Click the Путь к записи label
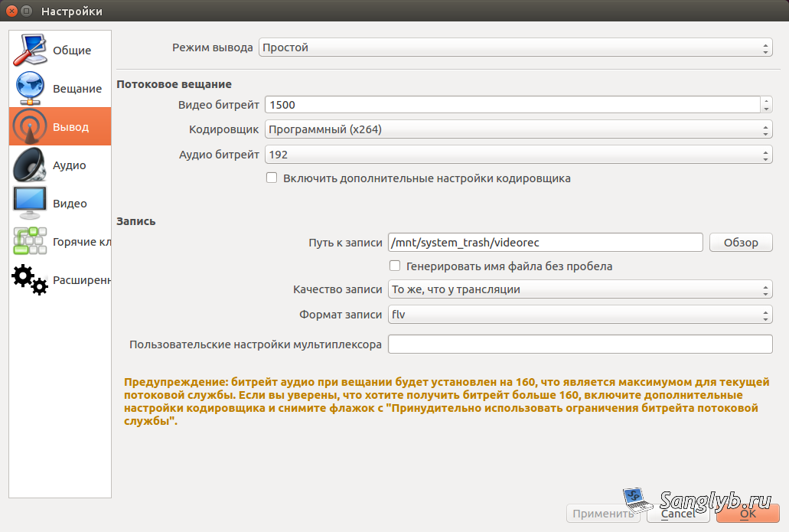Viewport: 789px width, 532px height. 345,243
